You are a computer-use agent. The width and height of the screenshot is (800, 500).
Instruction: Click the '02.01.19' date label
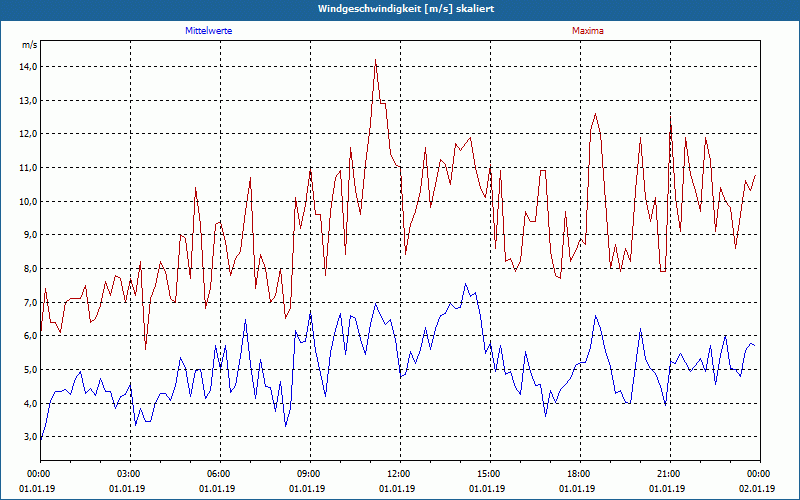(757, 489)
